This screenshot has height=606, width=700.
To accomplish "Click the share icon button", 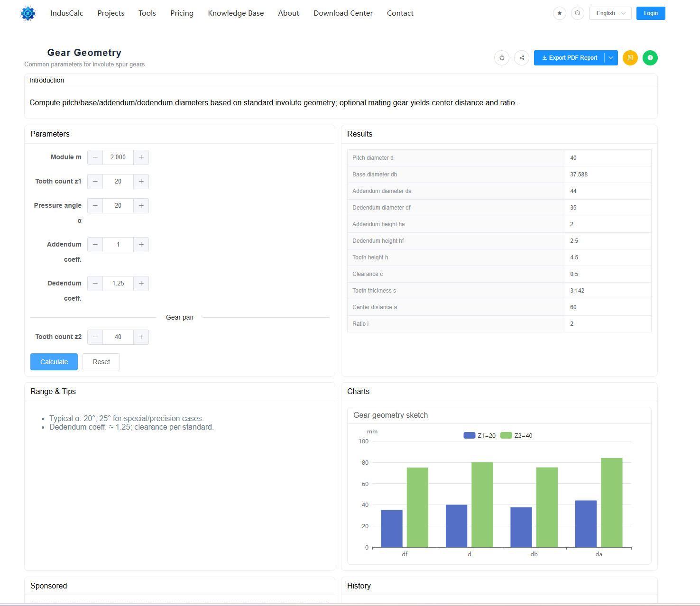I will coord(522,58).
